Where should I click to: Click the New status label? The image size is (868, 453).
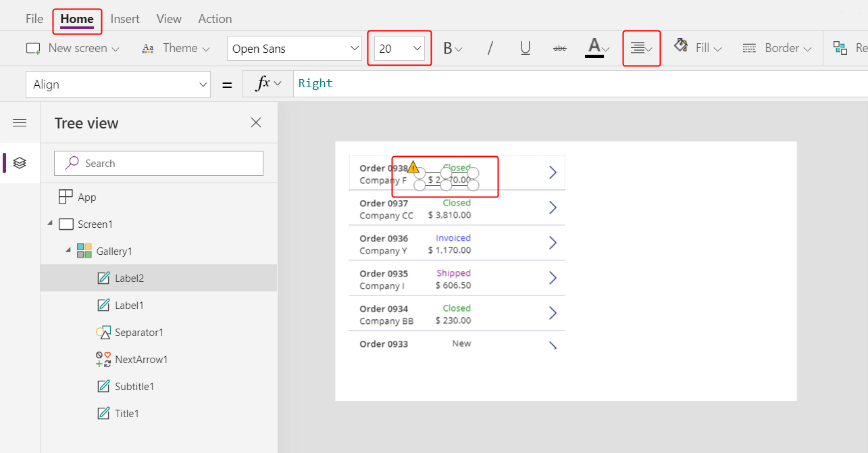(x=462, y=343)
